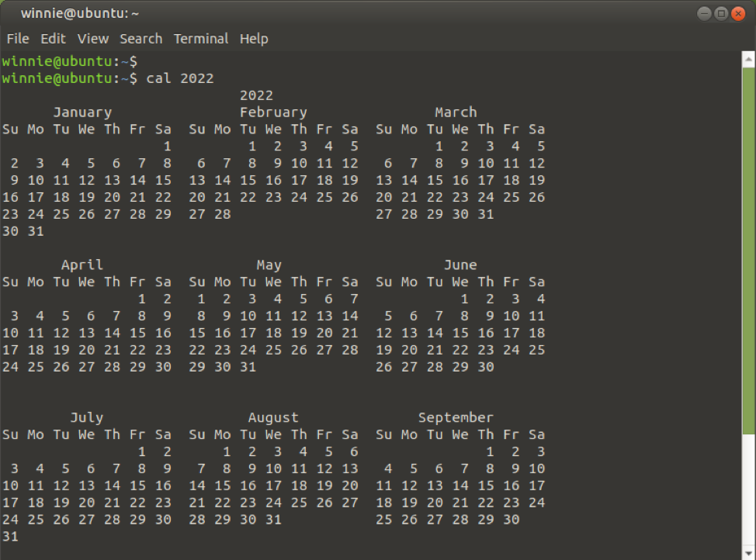The width and height of the screenshot is (756, 560).
Task: Click the February month heading
Action: coord(273,112)
